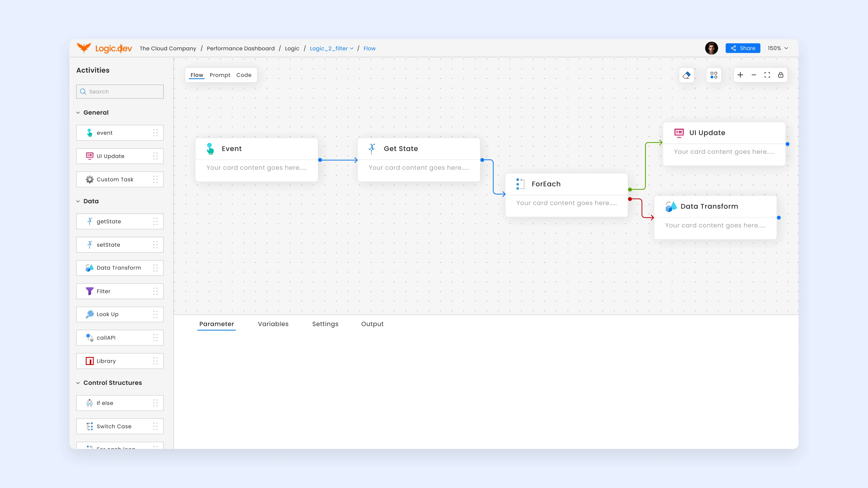Open the Logic_2_filter breadcrumb dropdown
Viewport: 868px width, 488px height.
point(331,49)
